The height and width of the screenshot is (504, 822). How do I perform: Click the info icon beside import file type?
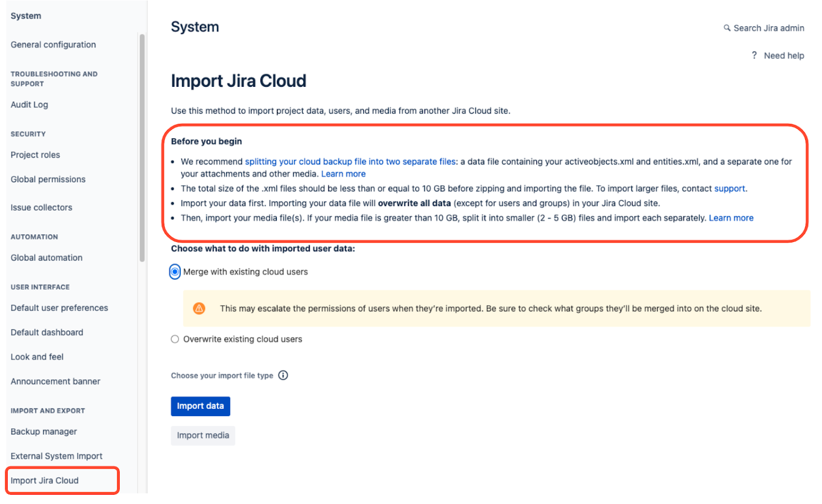283,375
